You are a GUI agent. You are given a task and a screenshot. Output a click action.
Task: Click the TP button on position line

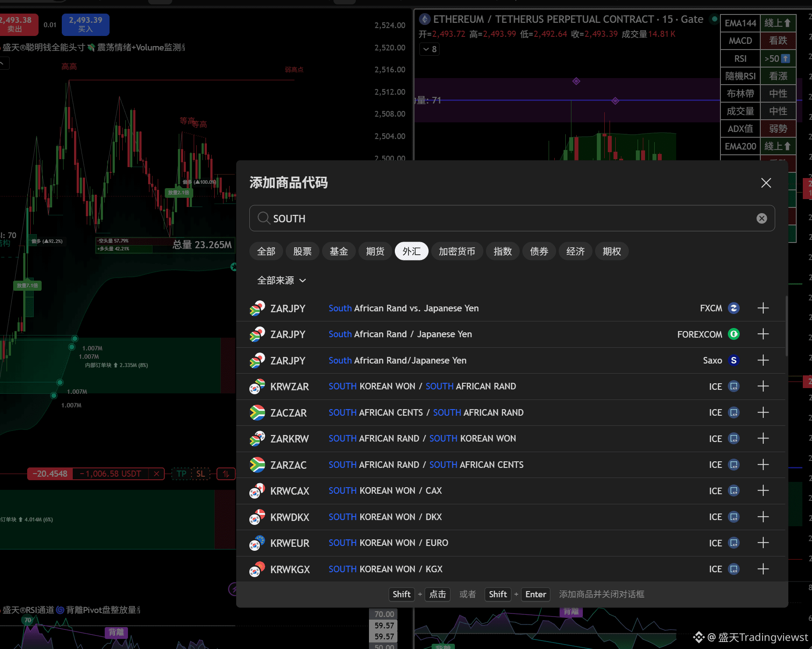pyautogui.click(x=181, y=474)
